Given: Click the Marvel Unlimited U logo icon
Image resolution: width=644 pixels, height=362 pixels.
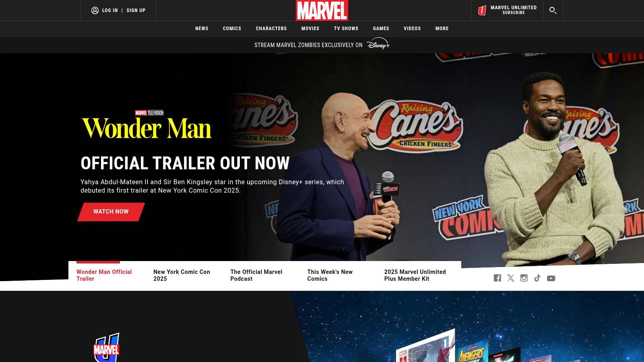Looking at the screenshot, I should (482, 10).
